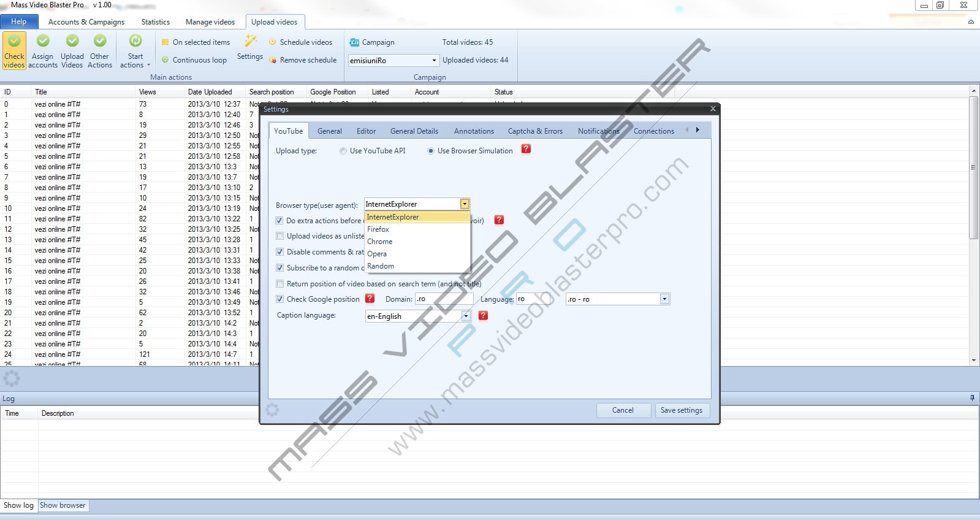Screen dimensions: 980x520
Task: Open the Annotations settings tab
Action: (x=474, y=131)
